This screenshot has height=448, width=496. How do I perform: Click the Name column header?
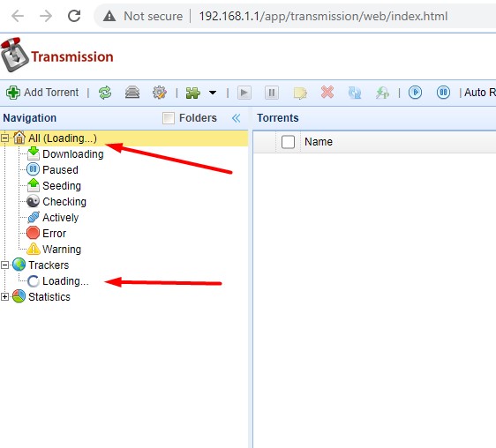(319, 142)
